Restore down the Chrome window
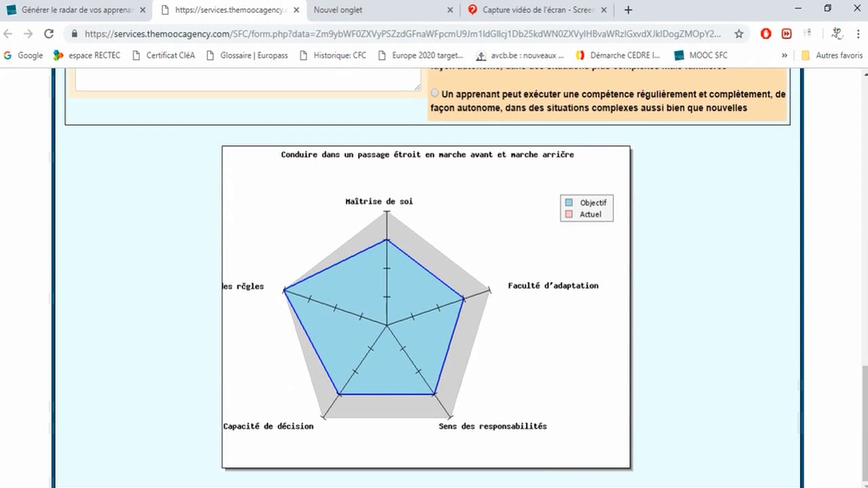The image size is (868, 488). tap(827, 9)
